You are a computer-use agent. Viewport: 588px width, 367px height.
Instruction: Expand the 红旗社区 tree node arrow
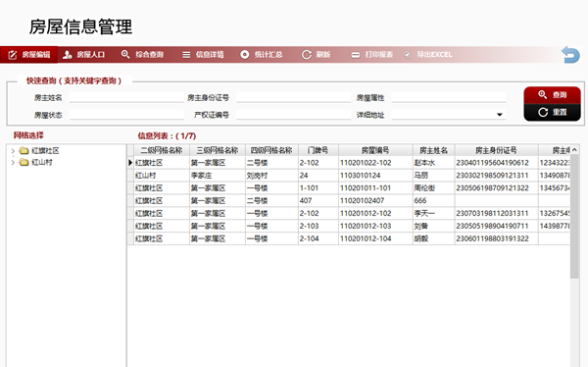(x=13, y=151)
